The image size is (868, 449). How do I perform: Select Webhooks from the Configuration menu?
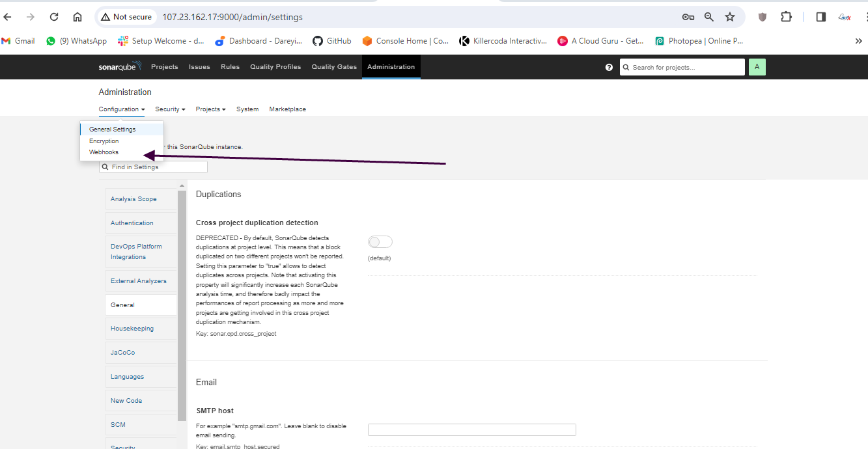[x=104, y=152]
